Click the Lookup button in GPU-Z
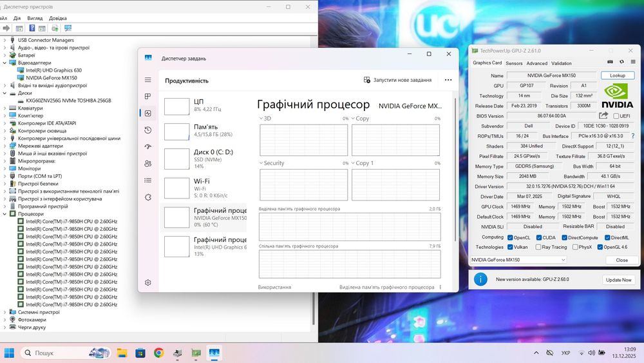The image size is (644, 363). point(618,75)
